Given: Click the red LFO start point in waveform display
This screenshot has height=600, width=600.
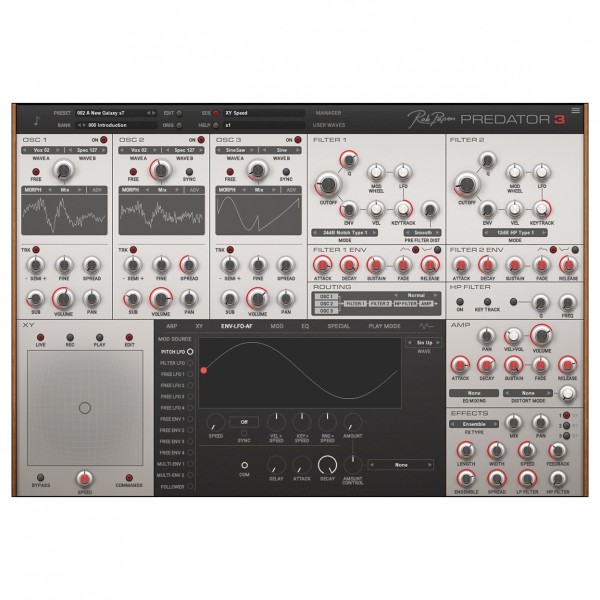Looking at the screenshot, I should (x=204, y=370).
